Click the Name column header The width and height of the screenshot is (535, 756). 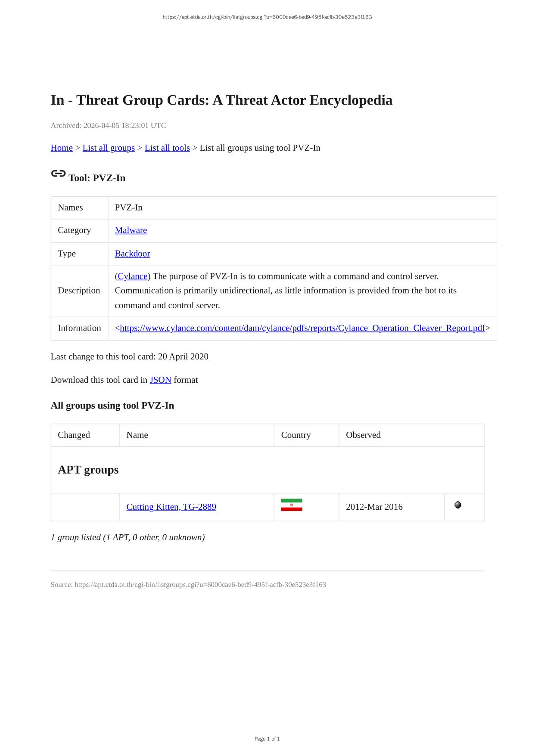pos(137,435)
